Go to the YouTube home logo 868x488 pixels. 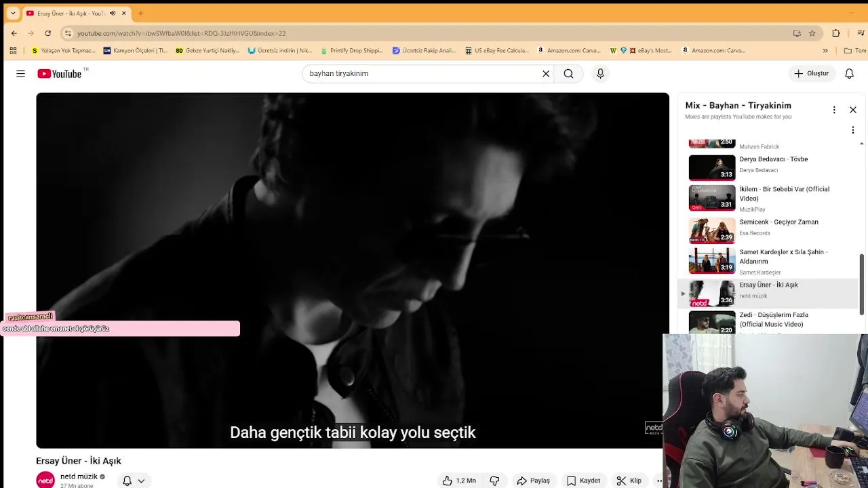60,73
